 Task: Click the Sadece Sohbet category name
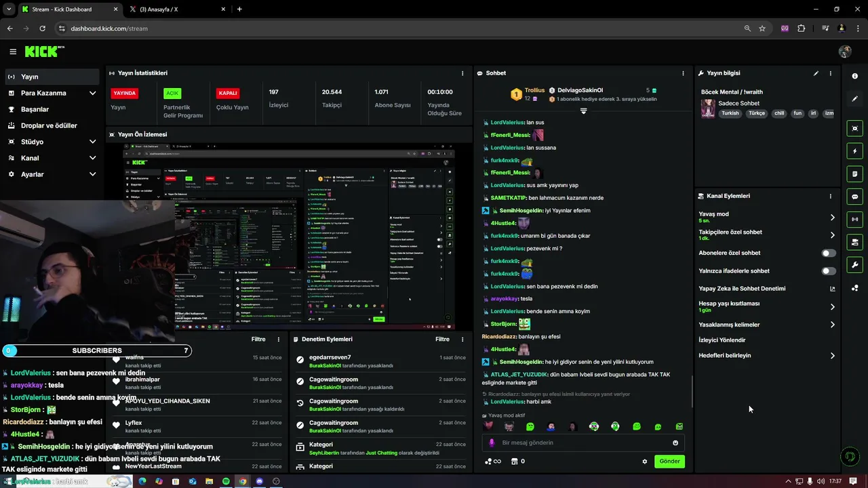click(x=738, y=104)
